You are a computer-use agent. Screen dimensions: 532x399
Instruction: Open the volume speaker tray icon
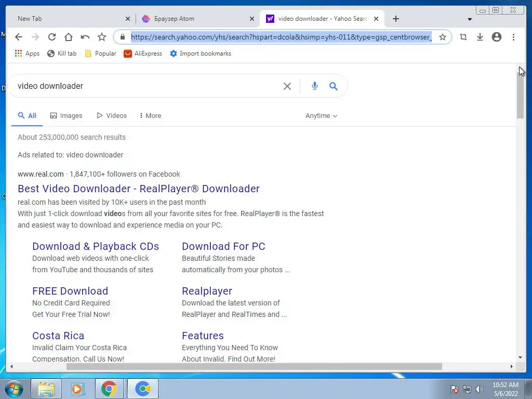point(480,389)
